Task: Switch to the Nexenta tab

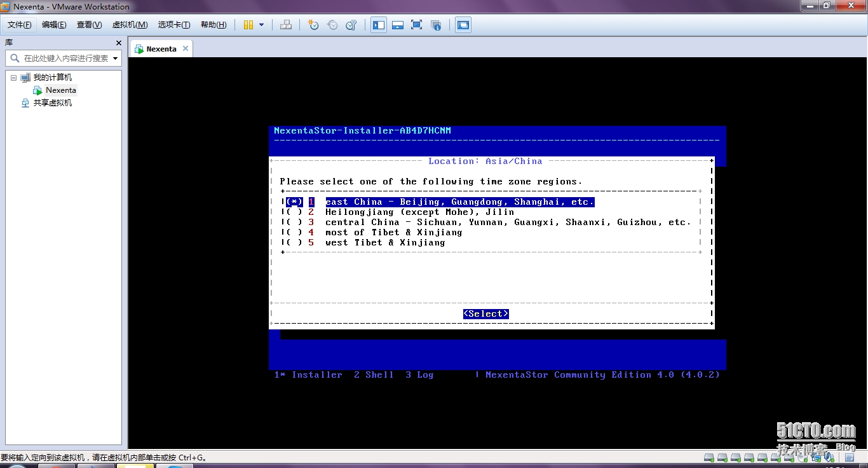Action: click(161, 49)
